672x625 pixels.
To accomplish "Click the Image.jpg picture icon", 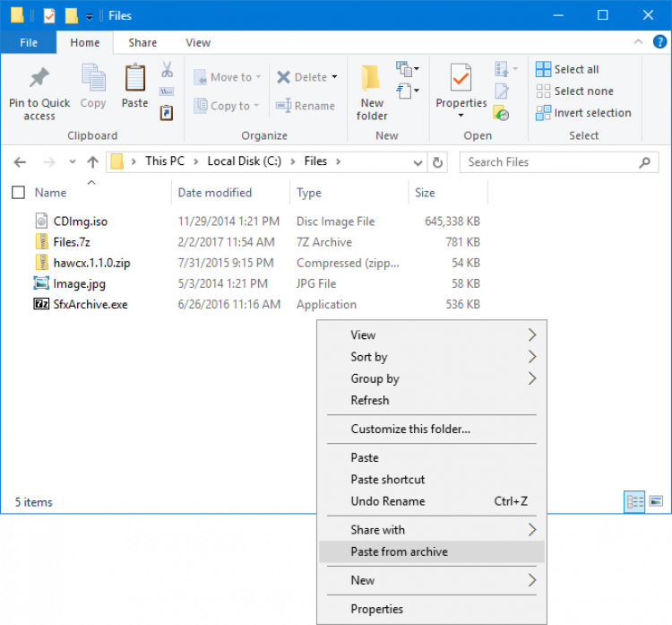I will [x=41, y=283].
